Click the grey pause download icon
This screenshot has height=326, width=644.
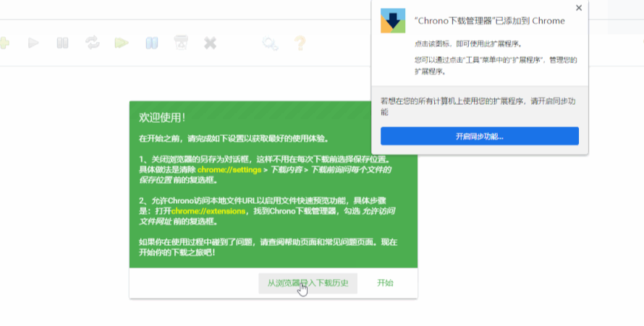click(62, 43)
